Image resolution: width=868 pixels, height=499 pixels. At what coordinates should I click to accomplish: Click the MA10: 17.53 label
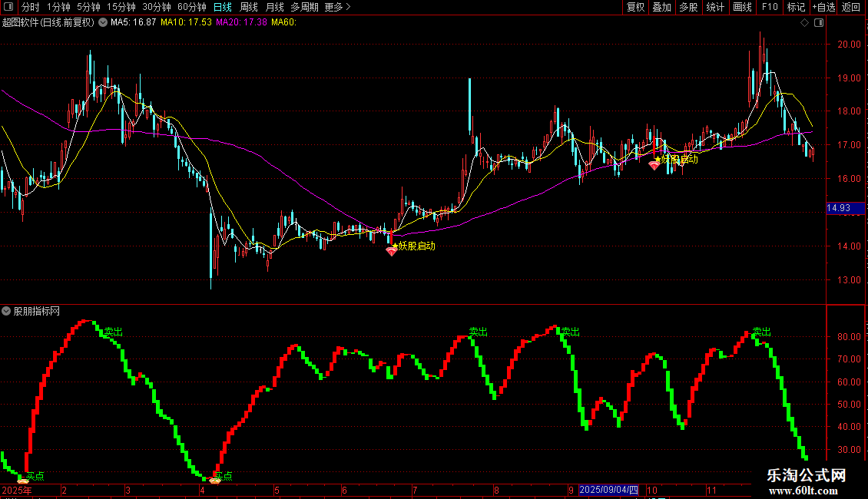[186, 23]
